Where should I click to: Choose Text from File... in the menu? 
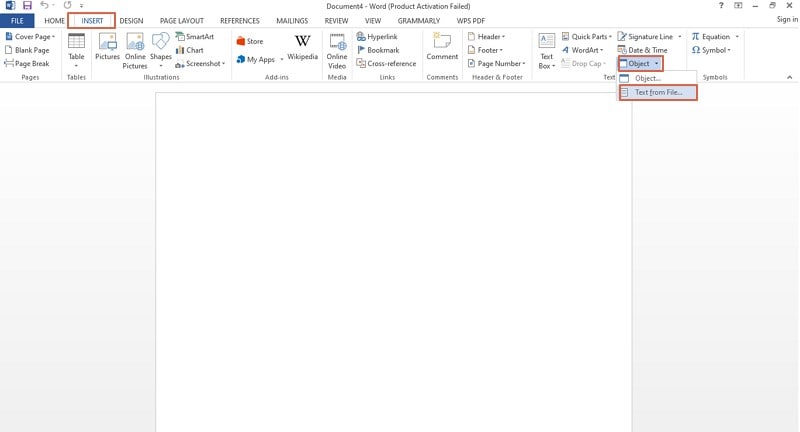[x=658, y=92]
